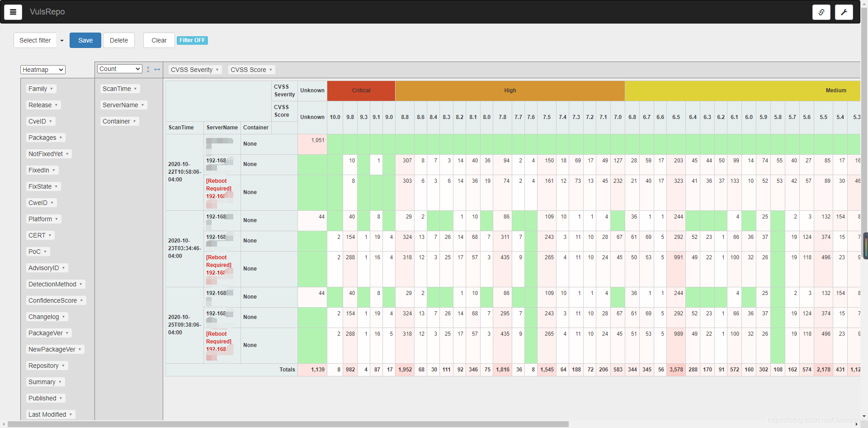Open DetectionMethod attribute filter
The image size is (868, 428).
click(x=81, y=284)
